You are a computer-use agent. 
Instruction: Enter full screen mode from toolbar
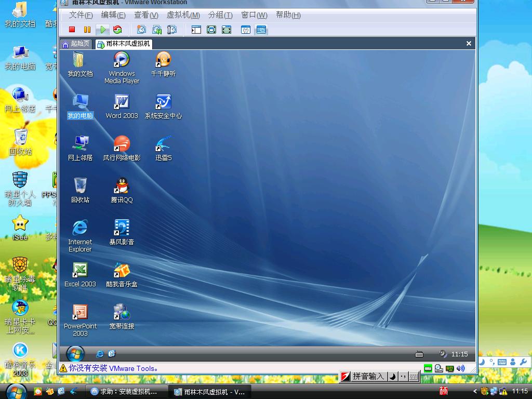(211, 30)
